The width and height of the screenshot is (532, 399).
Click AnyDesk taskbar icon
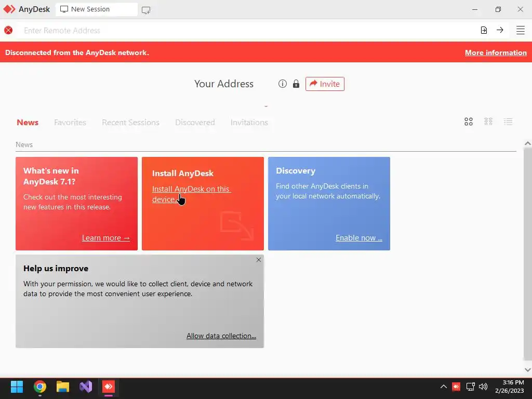109,387
